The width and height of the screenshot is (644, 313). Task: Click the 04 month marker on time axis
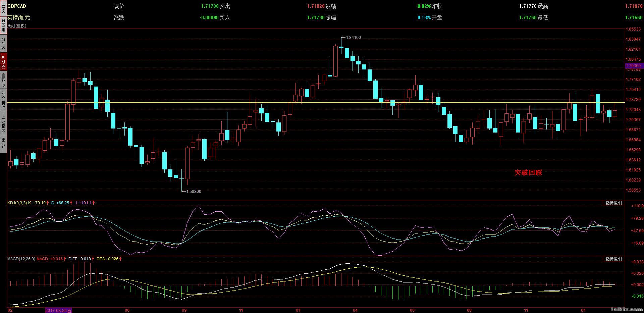point(356,310)
